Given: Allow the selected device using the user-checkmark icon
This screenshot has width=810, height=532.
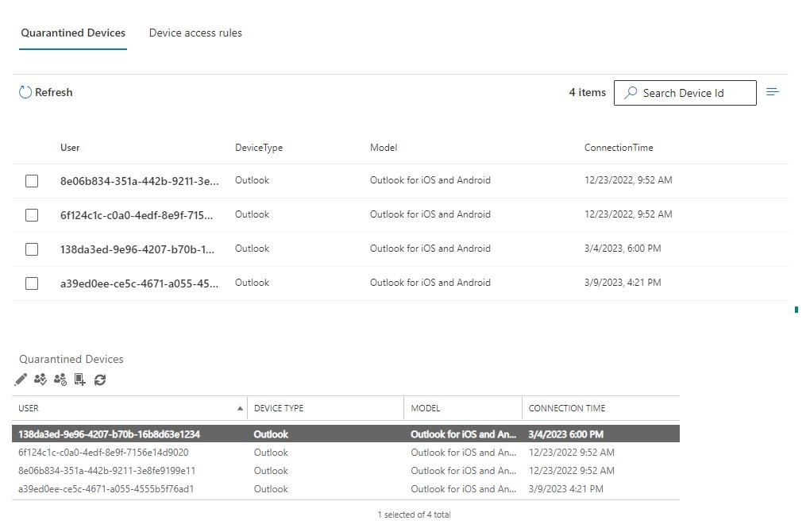Looking at the screenshot, I should coord(40,380).
